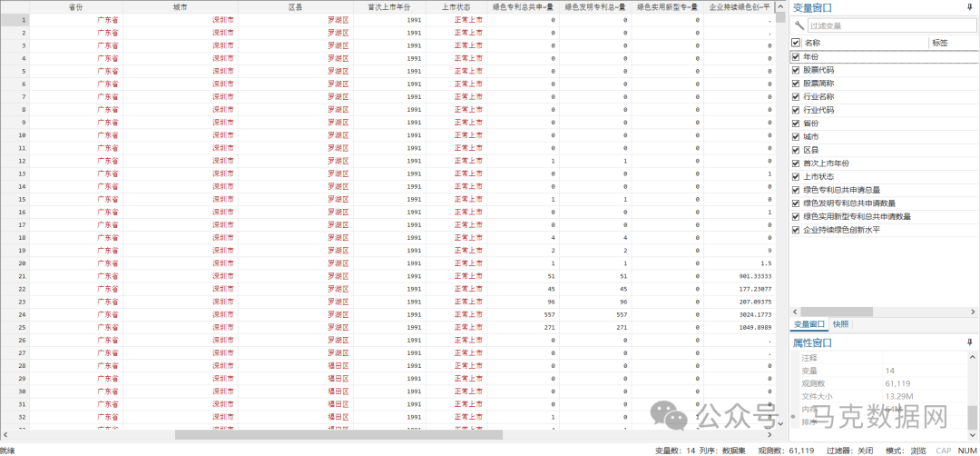Screen dimensions: 980x456
Task: Click the 城市 variable name in variable list
Action: tap(810, 136)
